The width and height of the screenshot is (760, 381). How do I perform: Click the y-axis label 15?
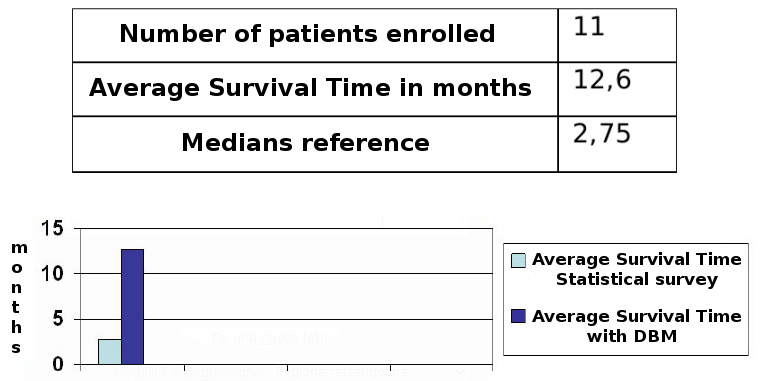pos(53,228)
